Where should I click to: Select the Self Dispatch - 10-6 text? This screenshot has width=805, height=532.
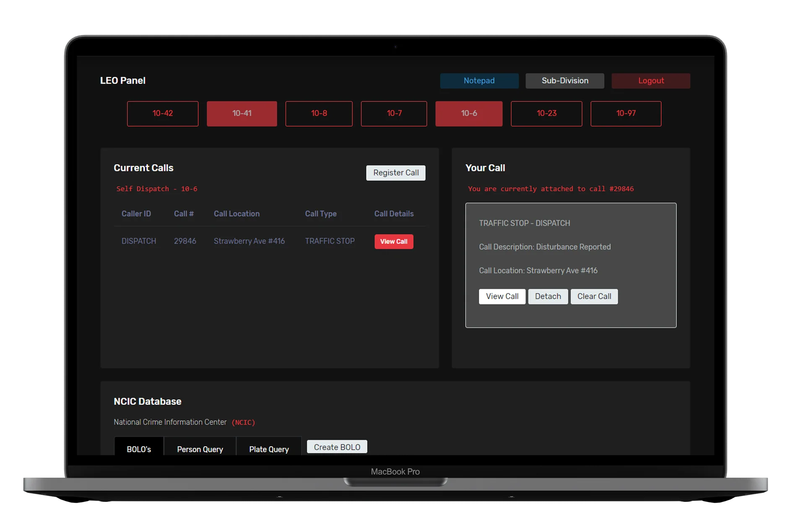(157, 189)
